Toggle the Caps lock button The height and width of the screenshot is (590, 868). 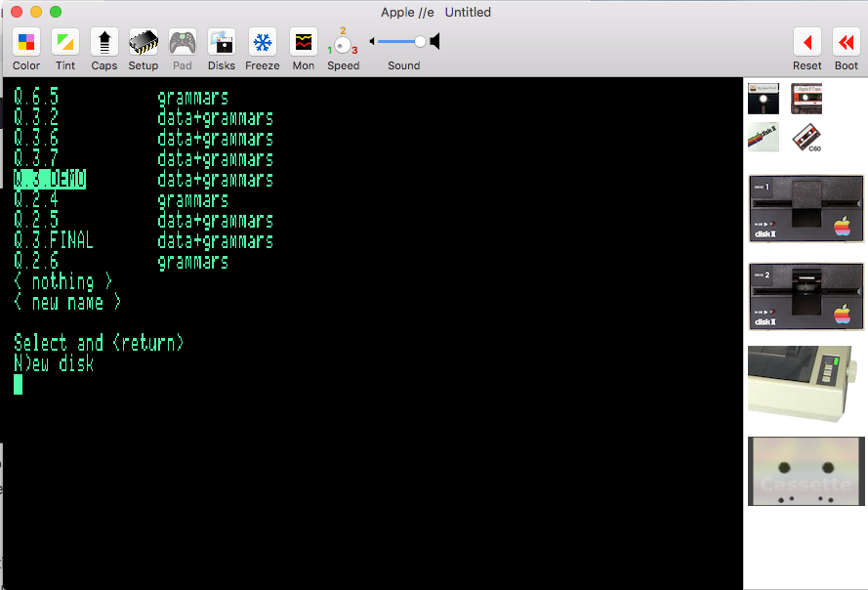coord(104,42)
